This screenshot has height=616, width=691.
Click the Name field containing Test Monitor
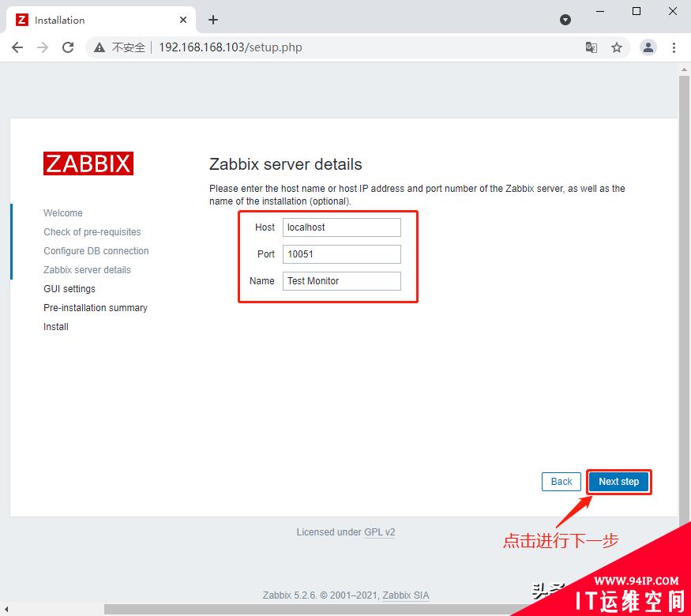tap(341, 281)
